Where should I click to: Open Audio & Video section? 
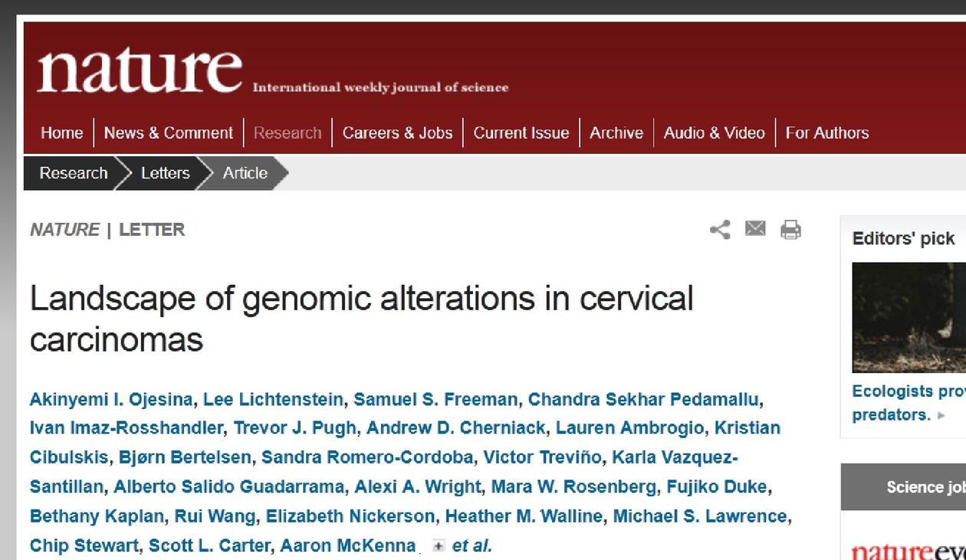pos(714,133)
